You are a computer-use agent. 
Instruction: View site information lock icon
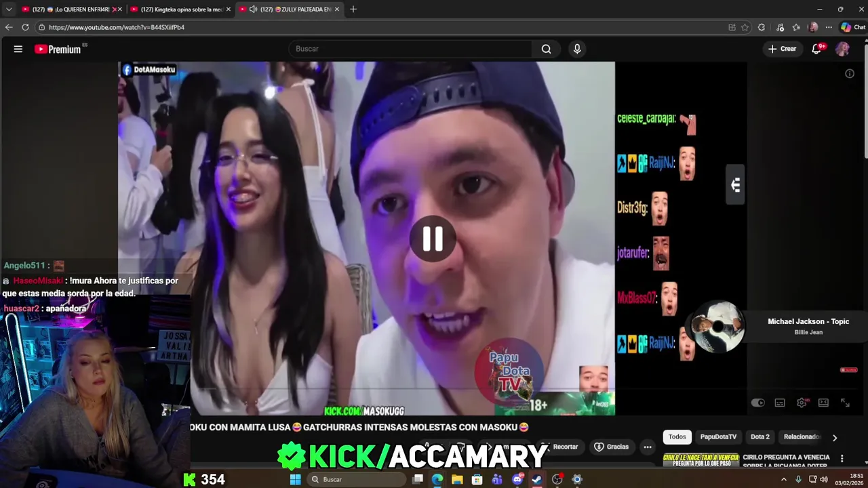pyautogui.click(x=42, y=27)
